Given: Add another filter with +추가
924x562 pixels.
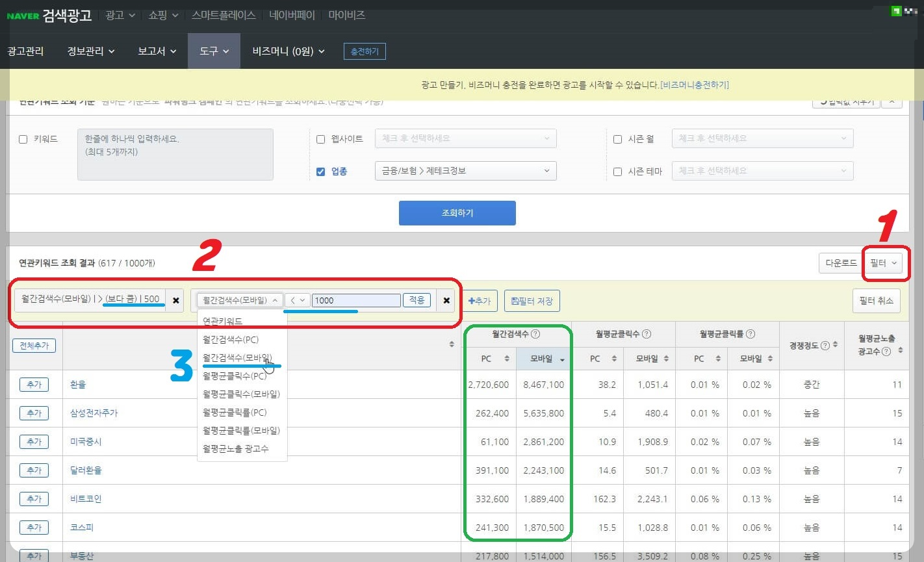Looking at the screenshot, I should [x=480, y=301].
